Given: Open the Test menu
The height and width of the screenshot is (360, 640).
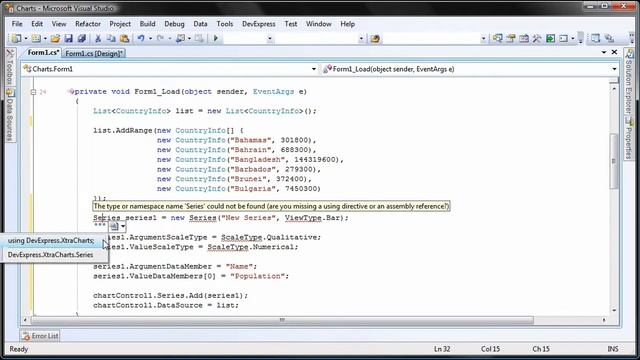Looking at the screenshot, I should tap(291, 24).
